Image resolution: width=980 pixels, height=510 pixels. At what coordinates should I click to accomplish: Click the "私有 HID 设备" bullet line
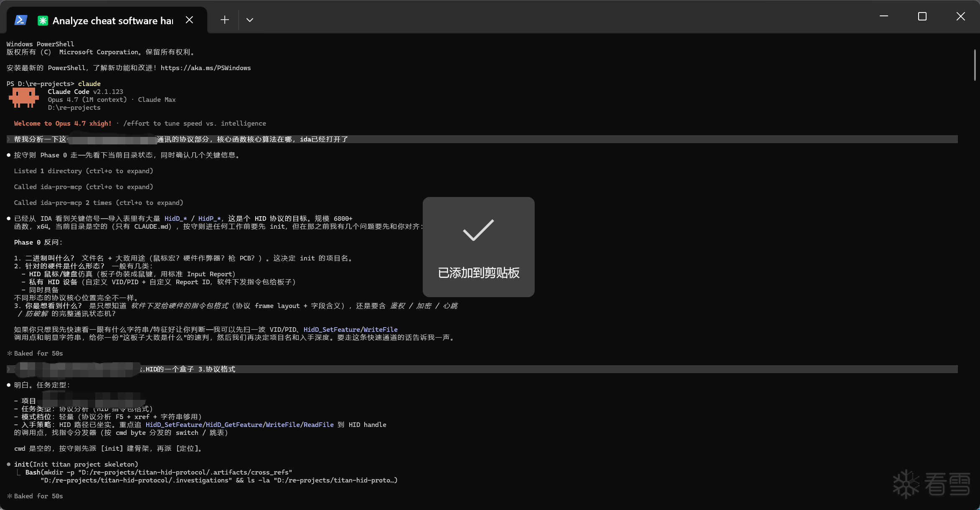(x=159, y=282)
